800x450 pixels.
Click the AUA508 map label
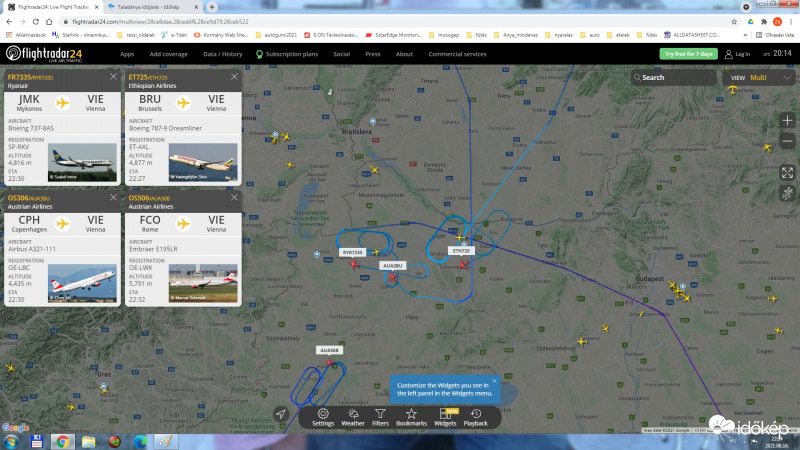[x=329, y=350]
